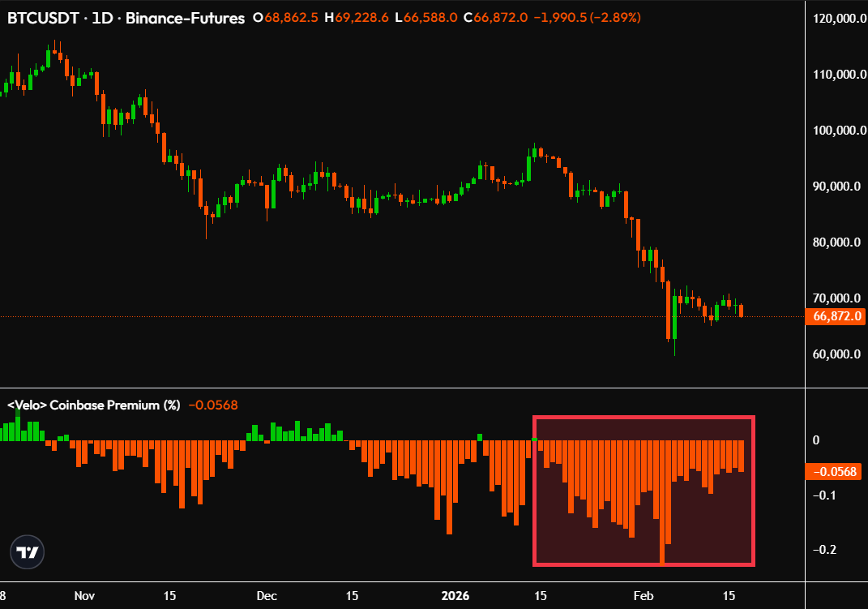
Task: Click the 100,000.0 price axis label
Action: [840, 130]
